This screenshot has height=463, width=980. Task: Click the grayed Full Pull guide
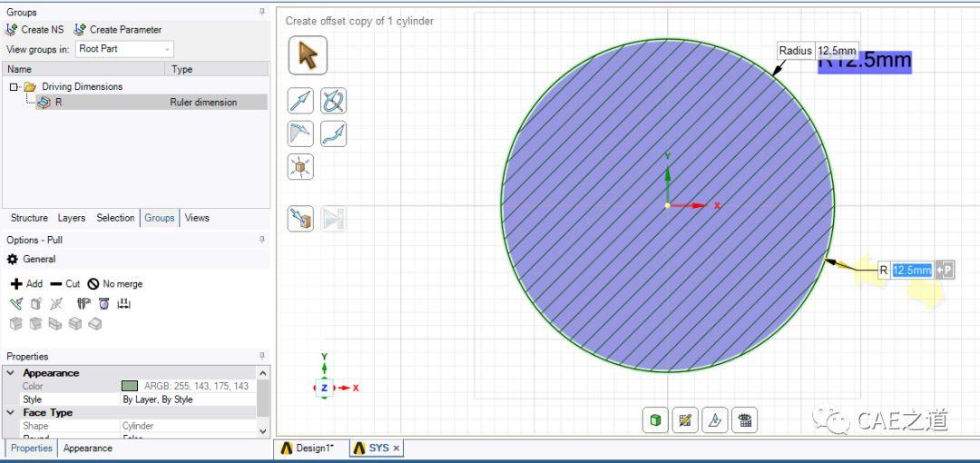[x=333, y=219]
